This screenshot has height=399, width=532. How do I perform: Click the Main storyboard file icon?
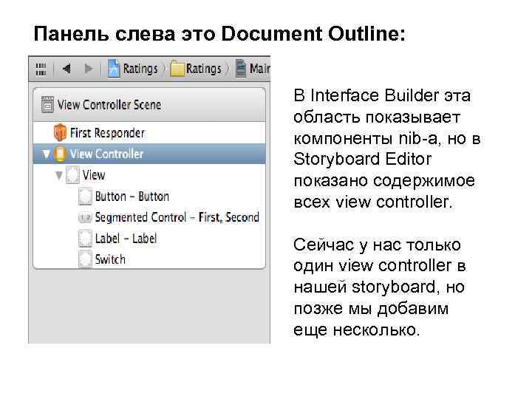pos(241,69)
